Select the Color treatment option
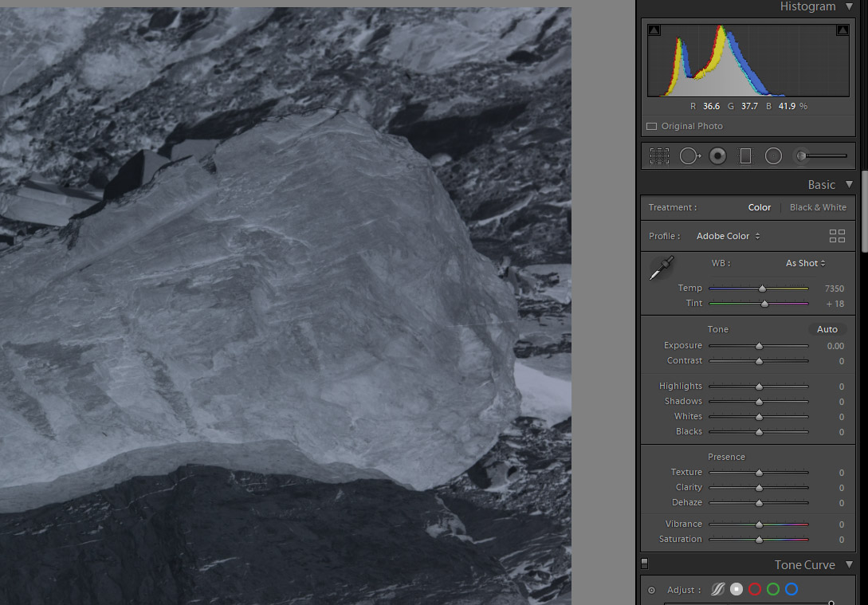This screenshot has height=605, width=868. tap(759, 207)
